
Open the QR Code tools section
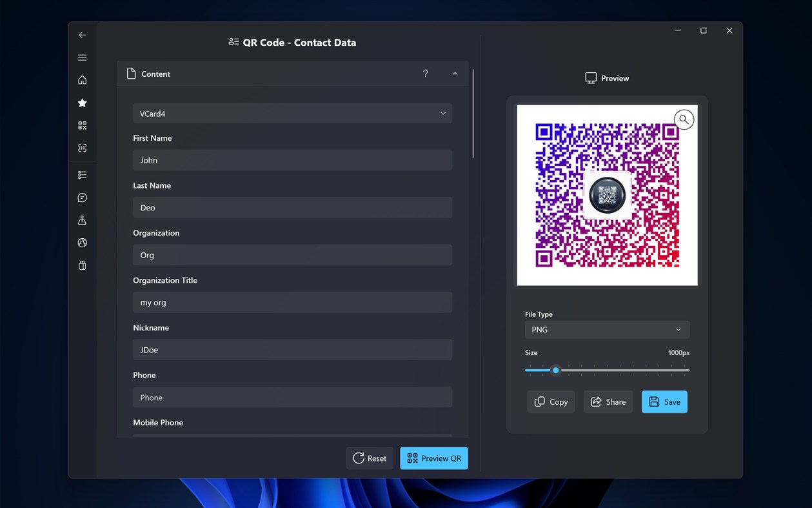[82, 125]
